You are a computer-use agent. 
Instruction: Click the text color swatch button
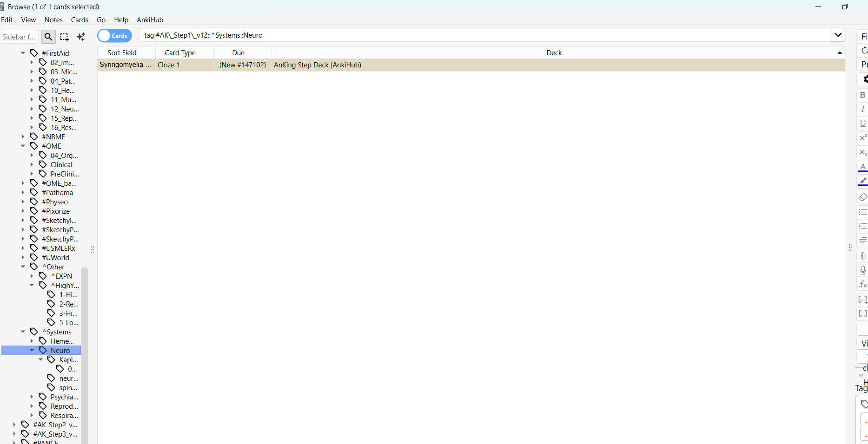[x=862, y=167]
